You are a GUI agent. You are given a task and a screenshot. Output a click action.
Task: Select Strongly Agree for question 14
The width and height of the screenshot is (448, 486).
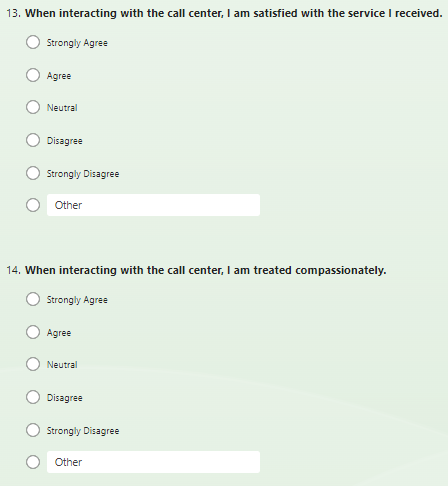[33, 299]
